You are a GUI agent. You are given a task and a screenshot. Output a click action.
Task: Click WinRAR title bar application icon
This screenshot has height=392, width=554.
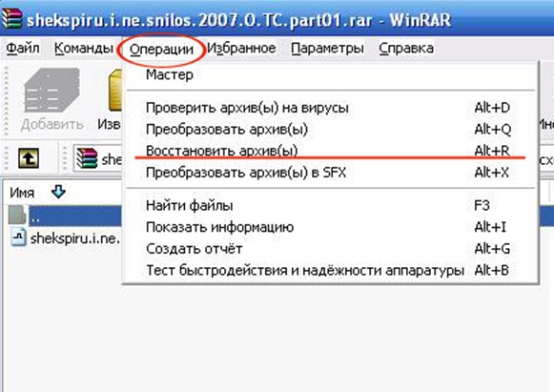pos(11,18)
